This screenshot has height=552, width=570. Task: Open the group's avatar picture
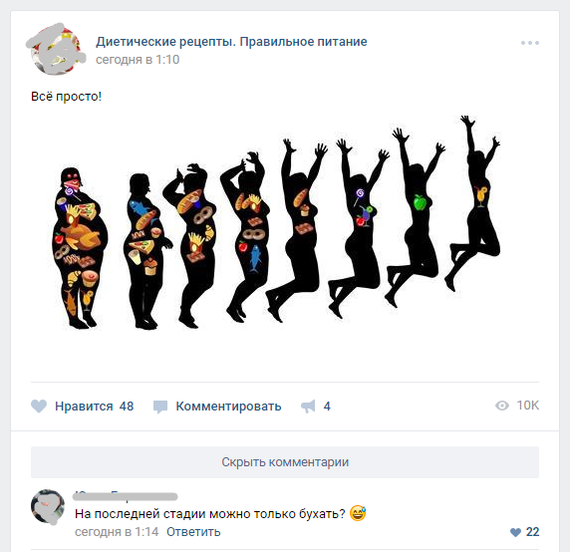point(56,50)
